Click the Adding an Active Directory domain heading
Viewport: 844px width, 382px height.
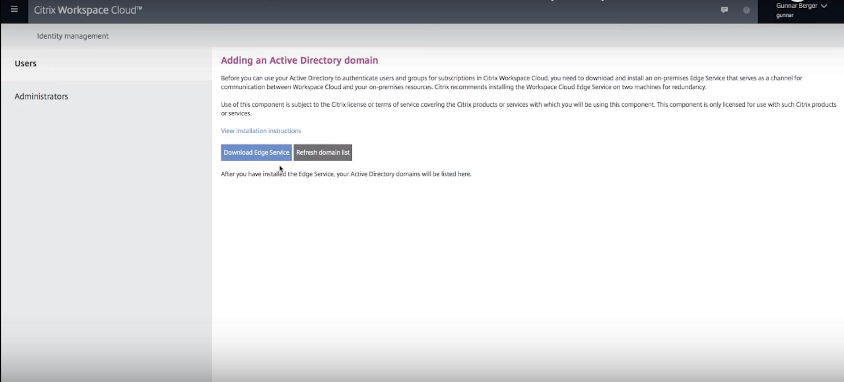pyautogui.click(x=299, y=60)
